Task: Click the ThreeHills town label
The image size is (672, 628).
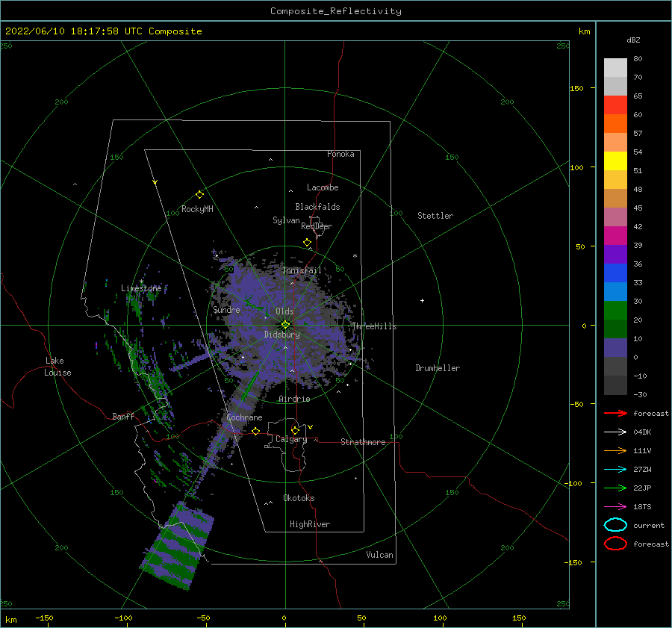Action: click(374, 326)
